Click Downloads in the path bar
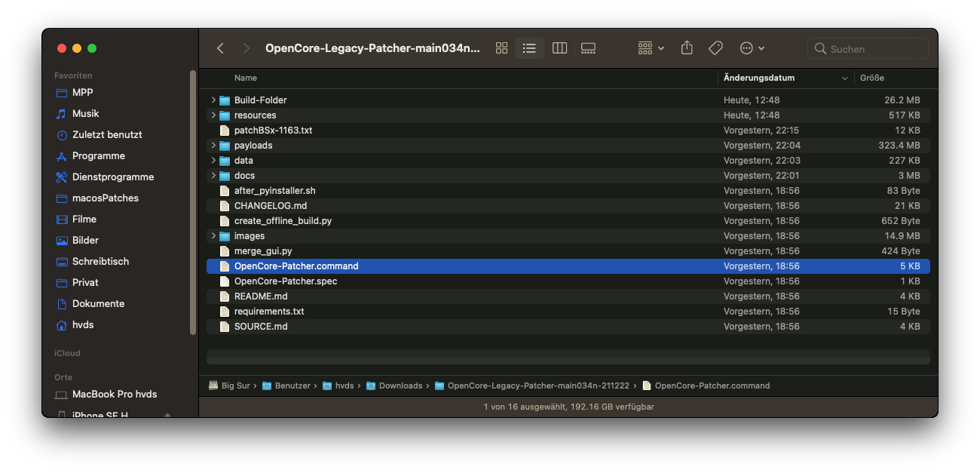980x473 pixels. coord(394,385)
